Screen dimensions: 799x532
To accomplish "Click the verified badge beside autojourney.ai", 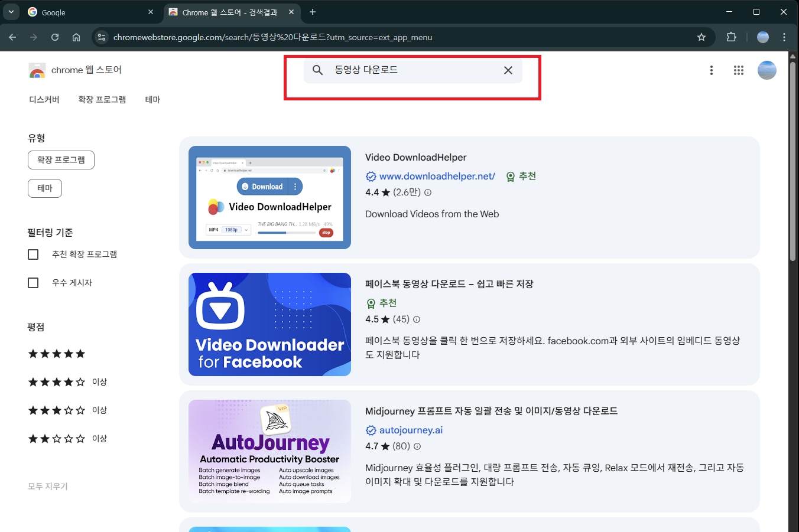I will (x=371, y=430).
